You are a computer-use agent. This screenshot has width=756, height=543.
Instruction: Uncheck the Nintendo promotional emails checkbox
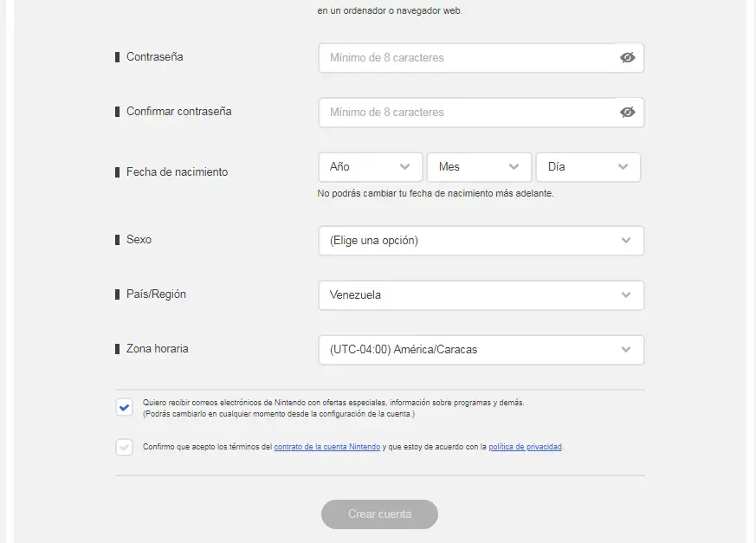[125, 408]
